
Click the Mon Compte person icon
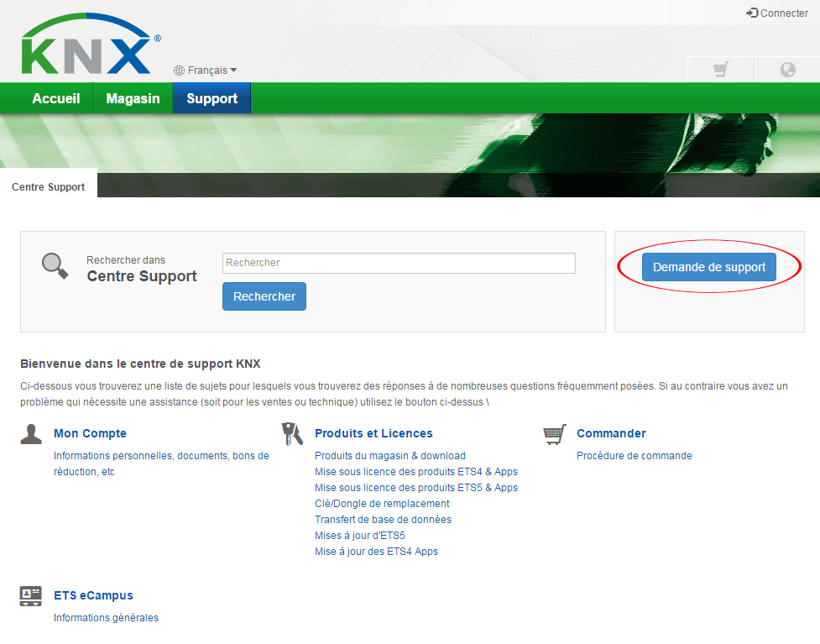click(31, 434)
